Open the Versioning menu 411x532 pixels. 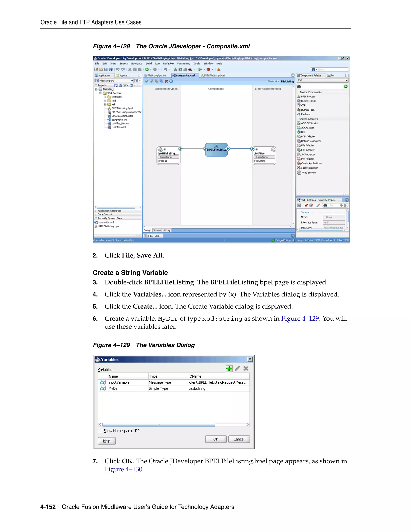click(184, 64)
